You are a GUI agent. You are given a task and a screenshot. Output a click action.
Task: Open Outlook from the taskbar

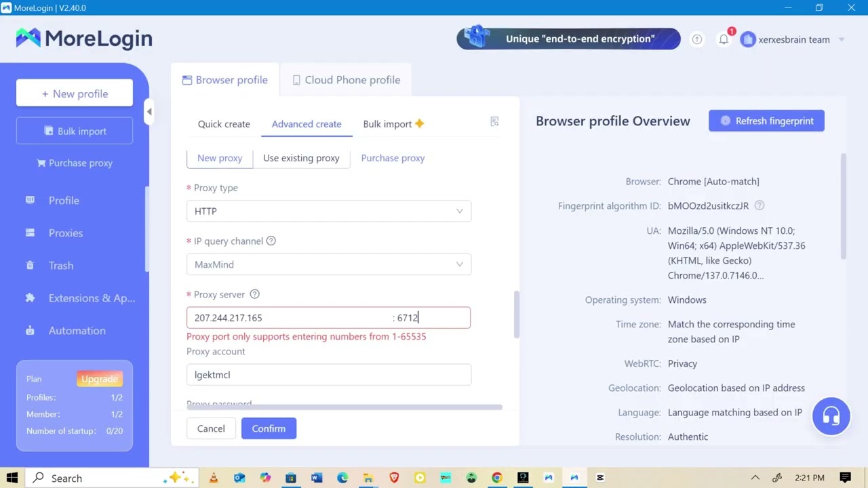click(239, 478)
